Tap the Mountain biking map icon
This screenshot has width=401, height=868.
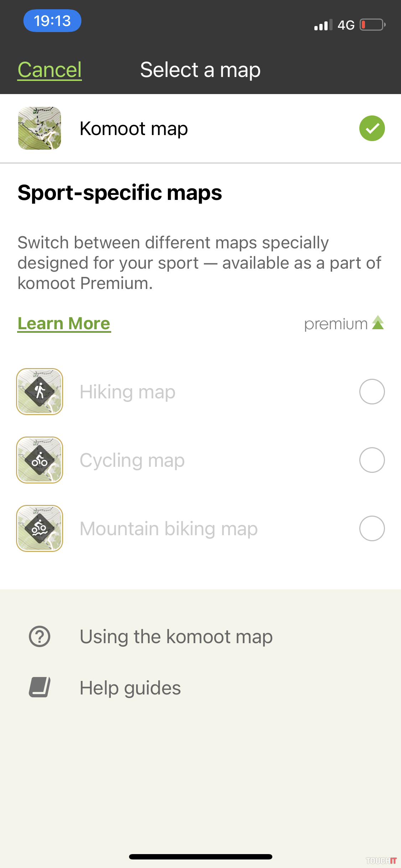click(40, 528)
